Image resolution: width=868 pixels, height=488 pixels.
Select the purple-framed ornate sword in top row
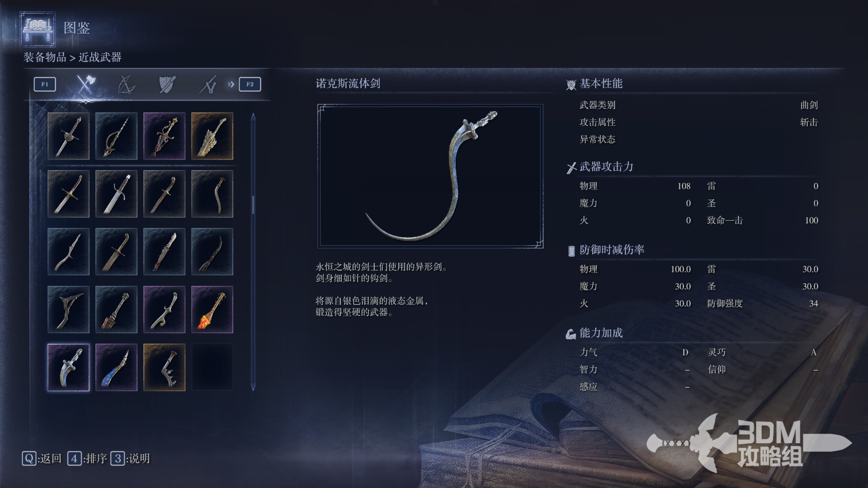tap(164, 136)
